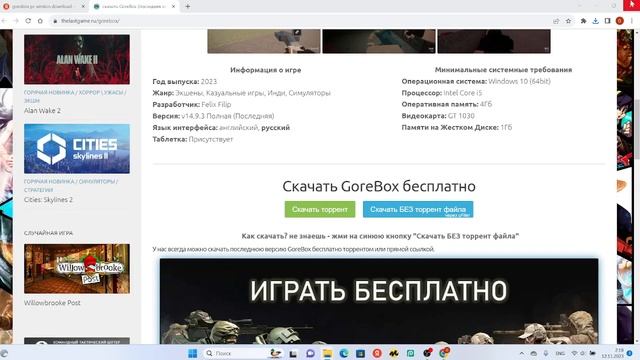
Task: Select the active GoreBox page tab
Action: tap(134, 7)
